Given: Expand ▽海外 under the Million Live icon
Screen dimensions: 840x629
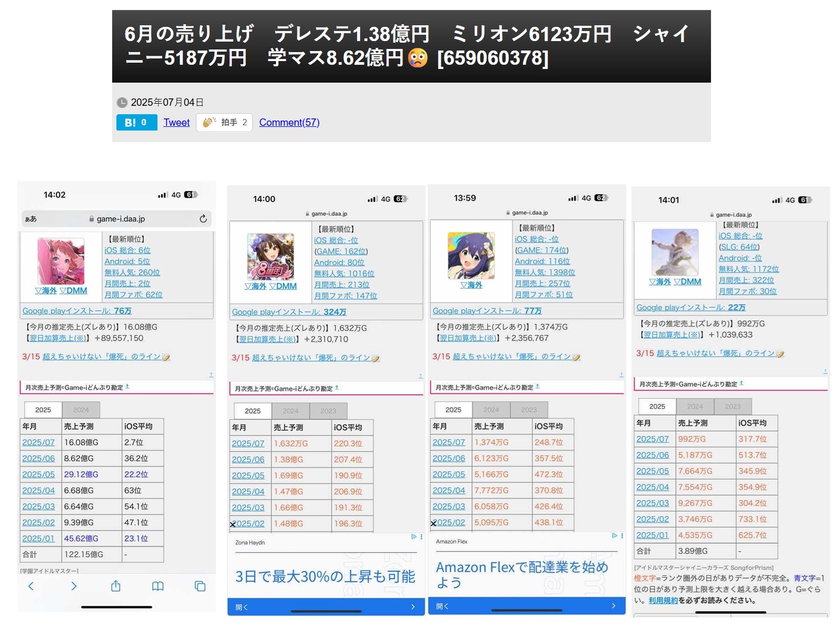Looking at the screenshot, I should click(x=471, y=285).
